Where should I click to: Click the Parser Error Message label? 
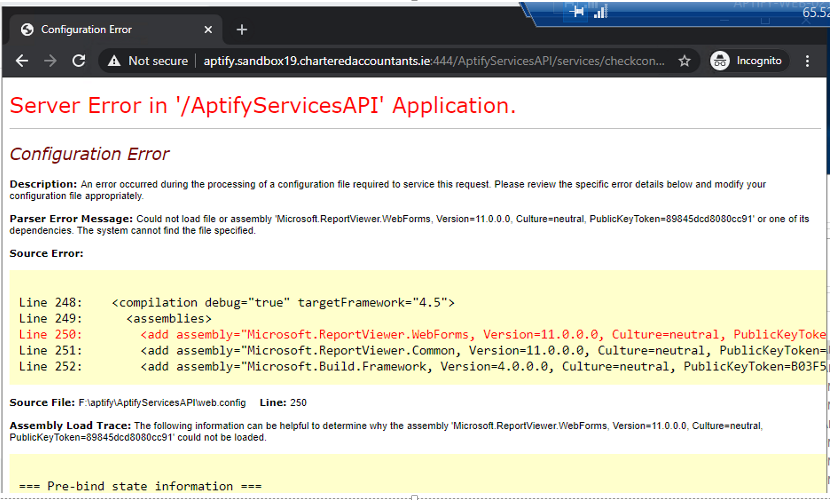tap(71, 219)
